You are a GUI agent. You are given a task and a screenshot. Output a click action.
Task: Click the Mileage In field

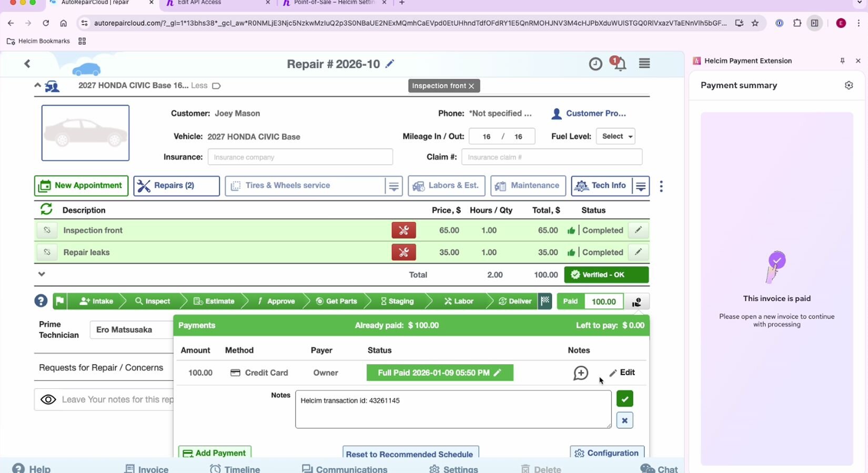[487, 137]
